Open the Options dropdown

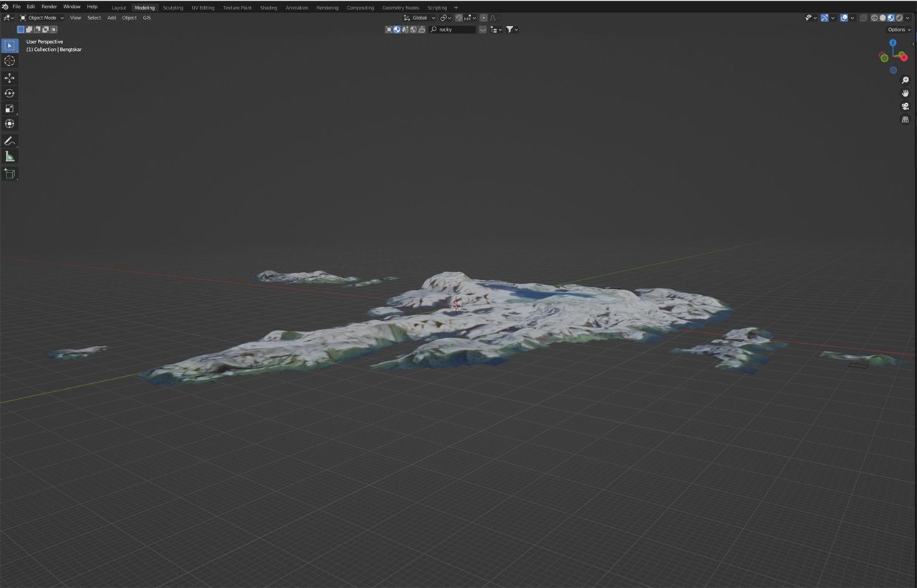(898, 29)
